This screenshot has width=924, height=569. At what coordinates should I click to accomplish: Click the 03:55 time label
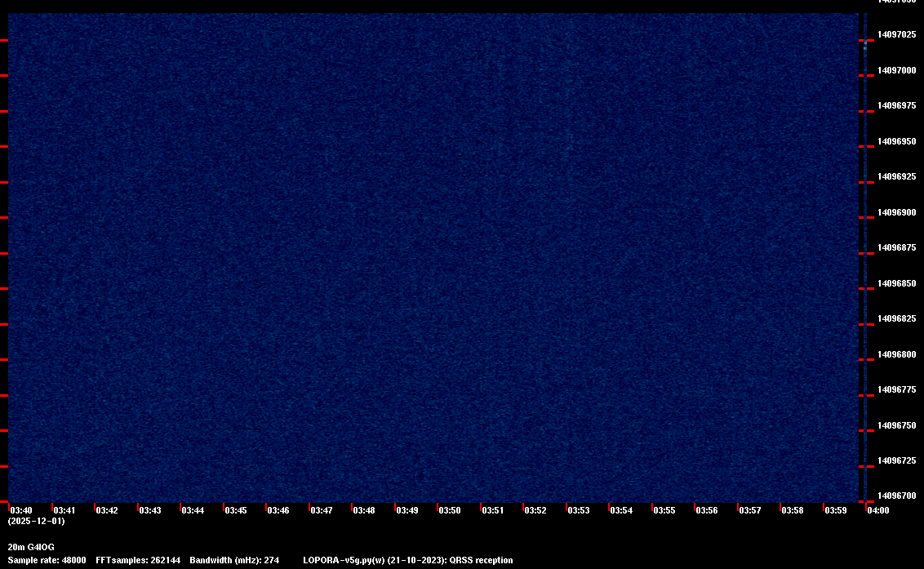pos(664,510)
